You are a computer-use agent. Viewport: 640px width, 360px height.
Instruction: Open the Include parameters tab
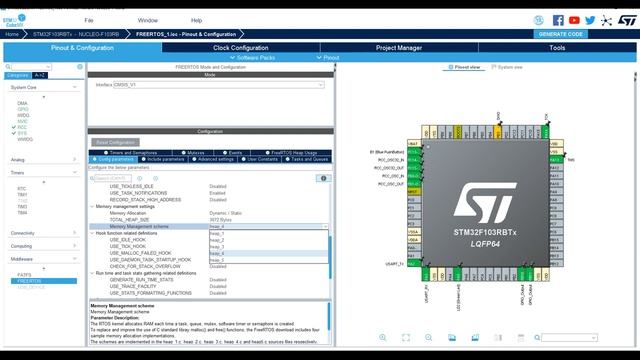[162, 159]
